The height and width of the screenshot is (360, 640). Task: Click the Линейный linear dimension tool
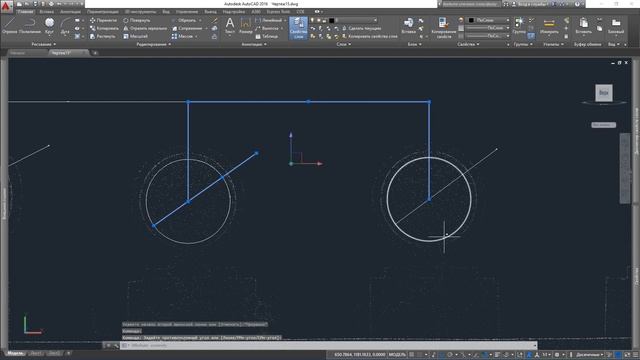point(269,20)
